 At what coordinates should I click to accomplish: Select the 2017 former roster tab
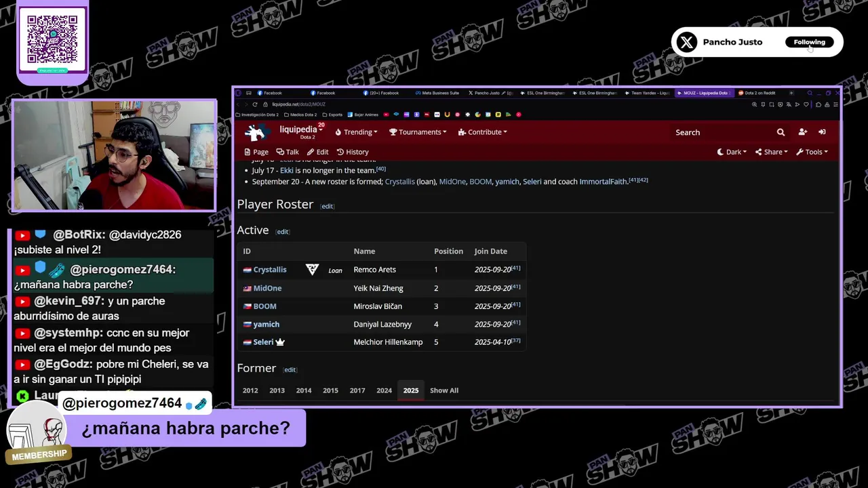coord(357,390)
